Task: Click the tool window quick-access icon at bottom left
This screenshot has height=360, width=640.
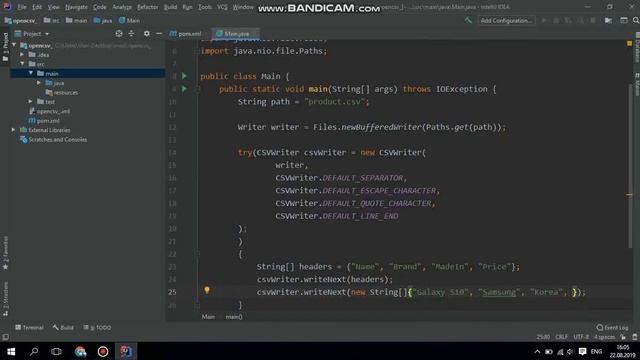Action: pyautogui.click(x=5, y=337)
